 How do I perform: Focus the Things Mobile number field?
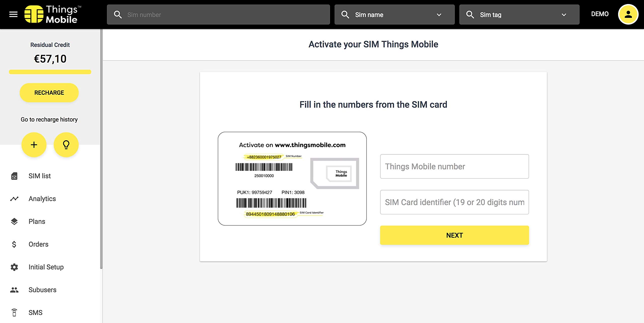454,166
